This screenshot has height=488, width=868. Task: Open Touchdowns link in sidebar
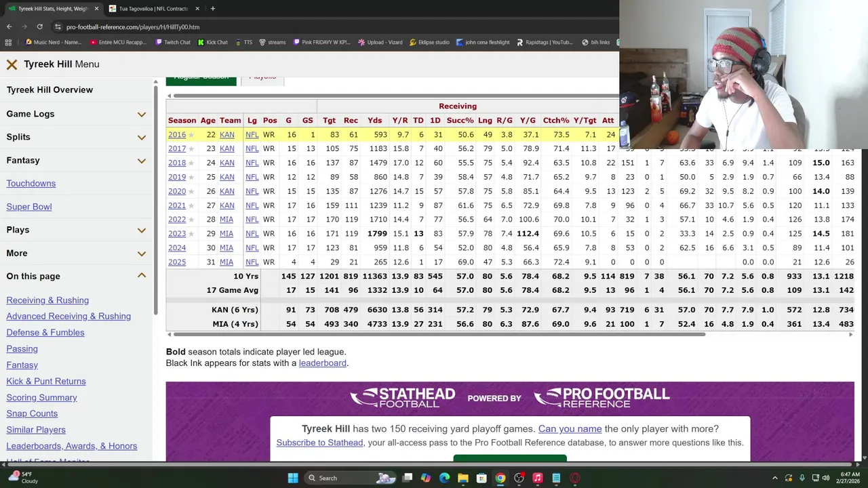tap(31, 184)
